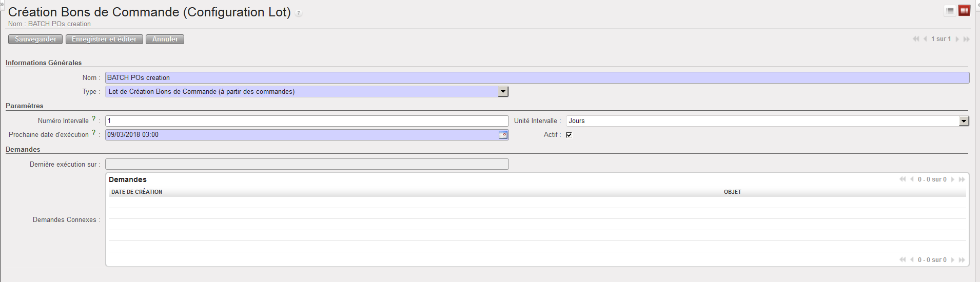Jump to last page in Demandes header pager
The image size is (980, 282).
pyautogui.click(x=962, y=179)
